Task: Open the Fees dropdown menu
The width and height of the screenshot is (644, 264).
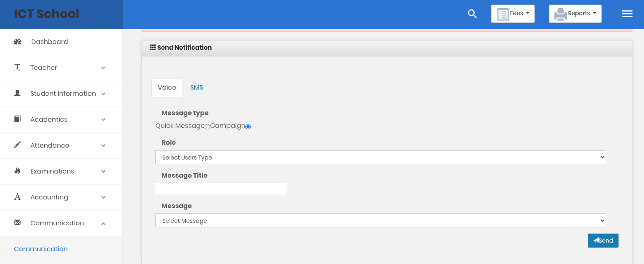Action: [x=512, y=14]
